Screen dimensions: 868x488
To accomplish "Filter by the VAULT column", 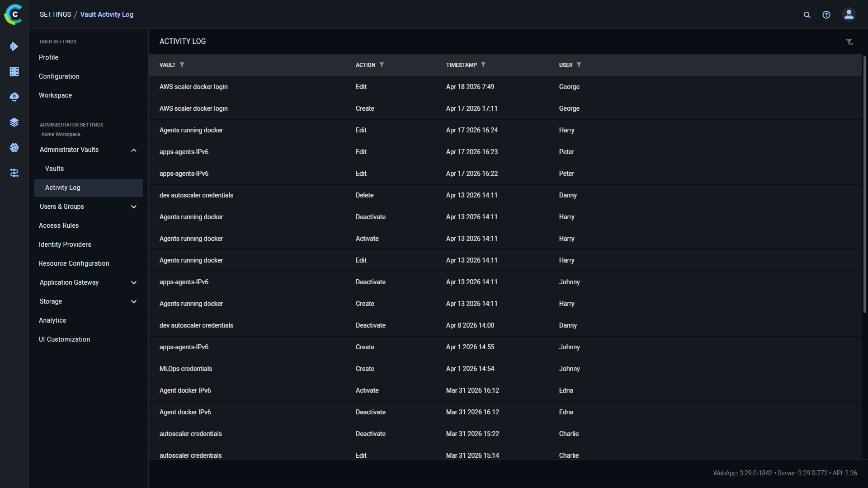I will 182,65.
